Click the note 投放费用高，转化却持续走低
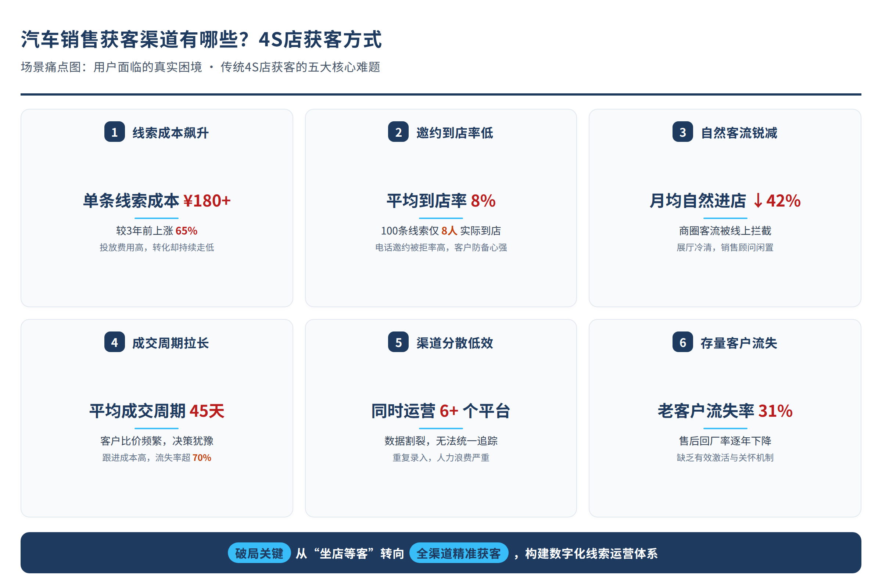882x588 pixels. point(157,247)
